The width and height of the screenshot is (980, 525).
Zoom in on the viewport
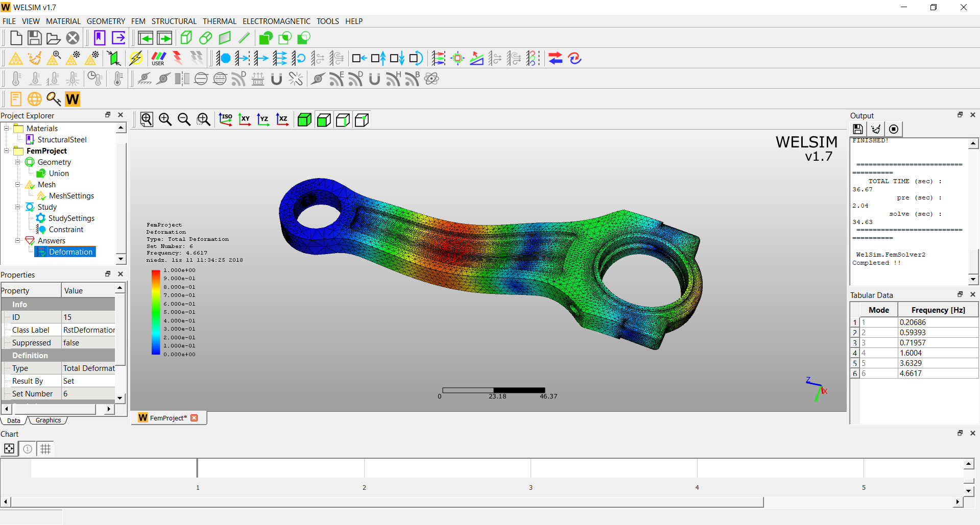point(165,120)
